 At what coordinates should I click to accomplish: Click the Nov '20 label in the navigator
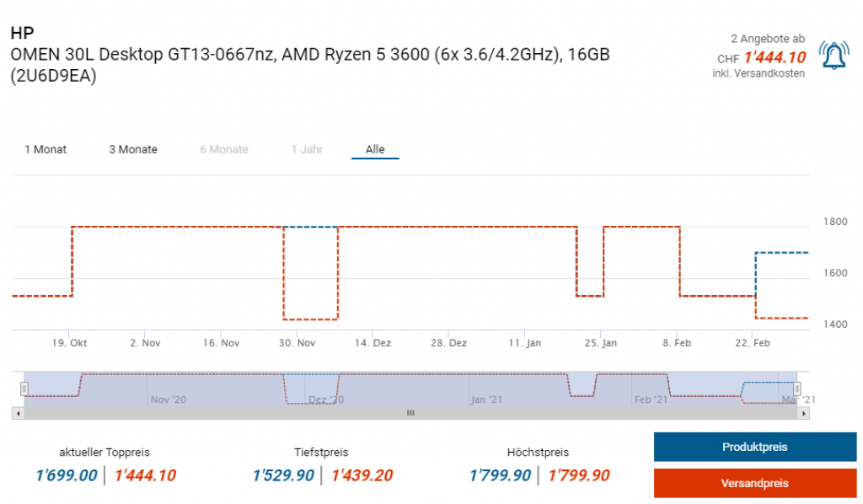click(168, 399)
